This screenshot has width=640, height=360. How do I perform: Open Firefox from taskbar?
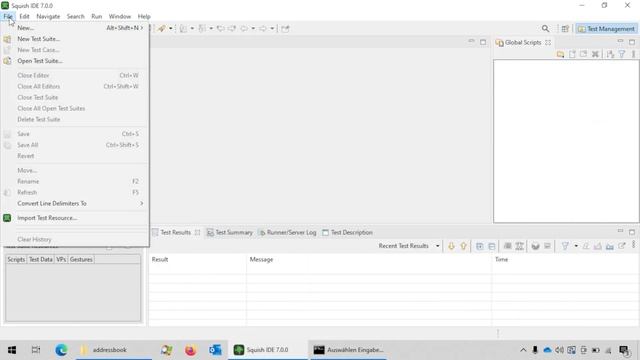click(190, 350)
